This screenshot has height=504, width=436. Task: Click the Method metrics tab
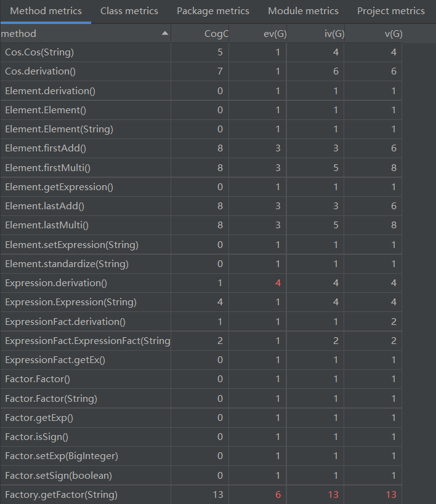tap(46, 11)
